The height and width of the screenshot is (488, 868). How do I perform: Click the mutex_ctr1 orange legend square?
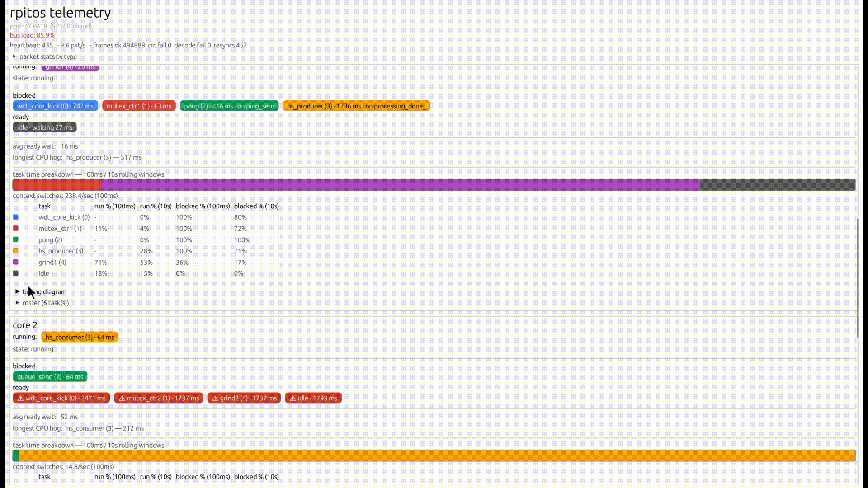coord(16,228)
